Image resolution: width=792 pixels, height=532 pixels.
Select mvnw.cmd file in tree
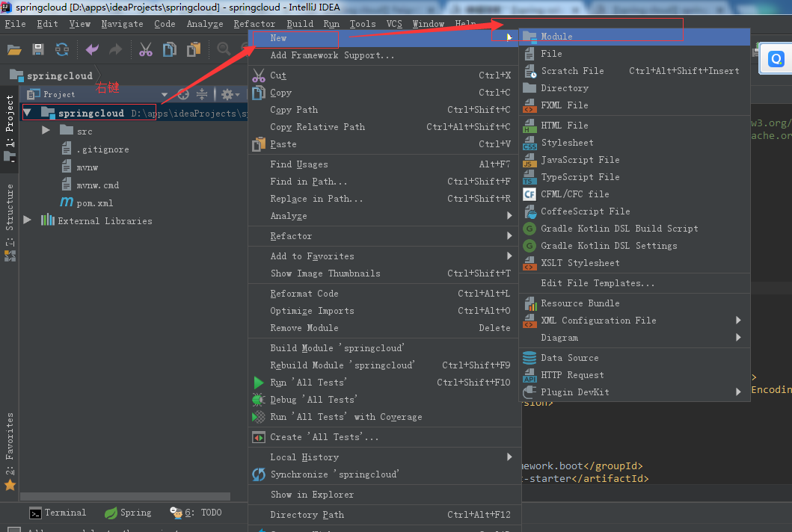90,185
